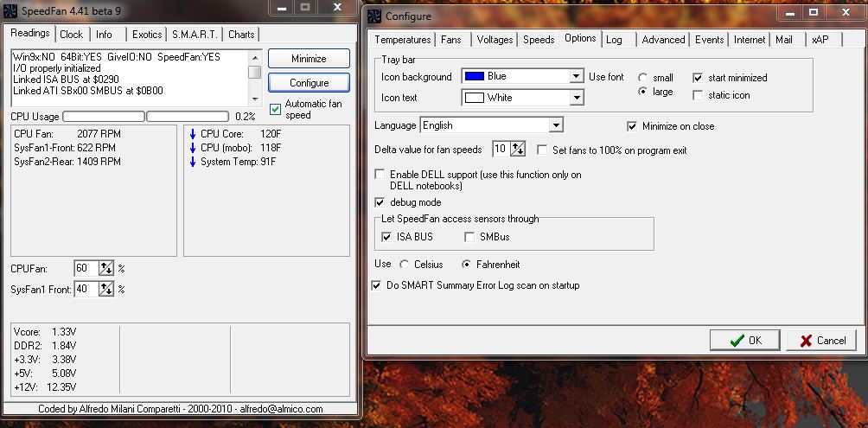Toggle Automatic fan speed checkbox
Image resolution: width=868 pixels, height=428 pixels.
pyautogui.click(x=275, y=109)
